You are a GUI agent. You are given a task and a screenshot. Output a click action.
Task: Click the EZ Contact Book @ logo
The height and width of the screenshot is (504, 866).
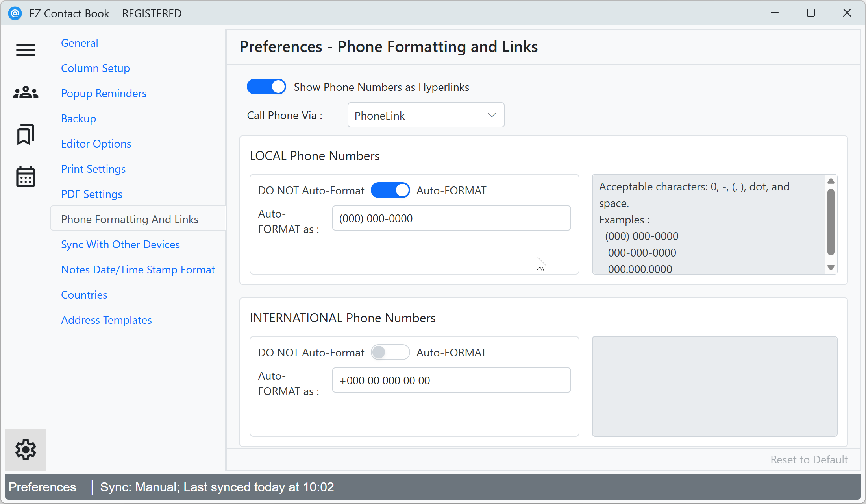[x=15, y=13]
